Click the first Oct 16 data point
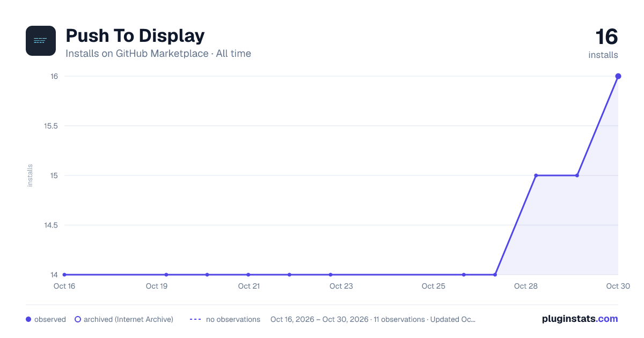This screenshot has width=644, height=338. (x=64, y=275)
